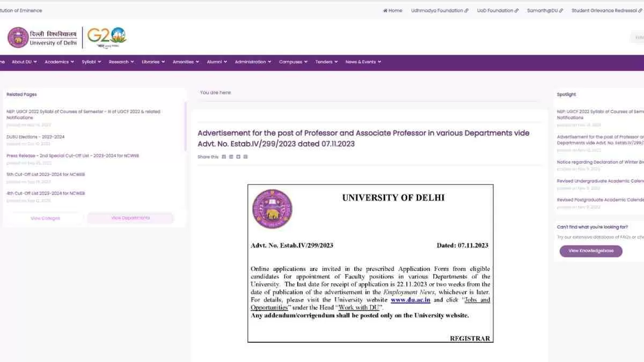
Task: Open 5th Cut-Off List 2023-2024 for NCWEB
Action: [46, 174]
